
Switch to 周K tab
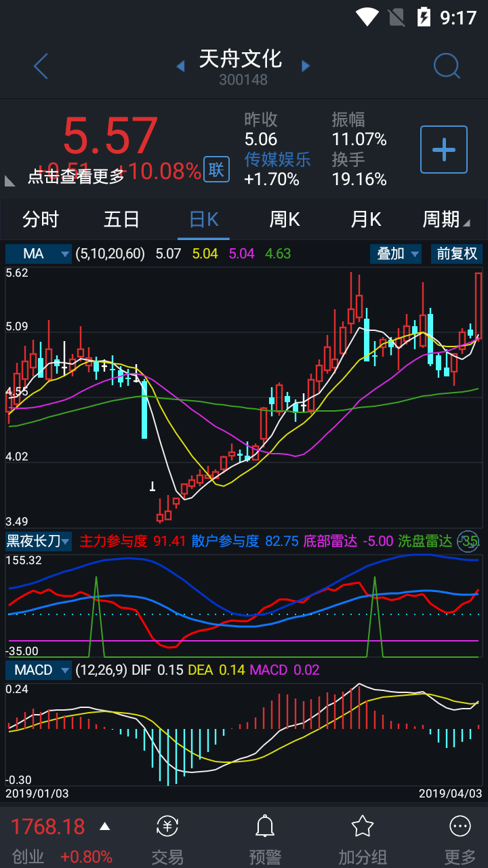[285, 220]
